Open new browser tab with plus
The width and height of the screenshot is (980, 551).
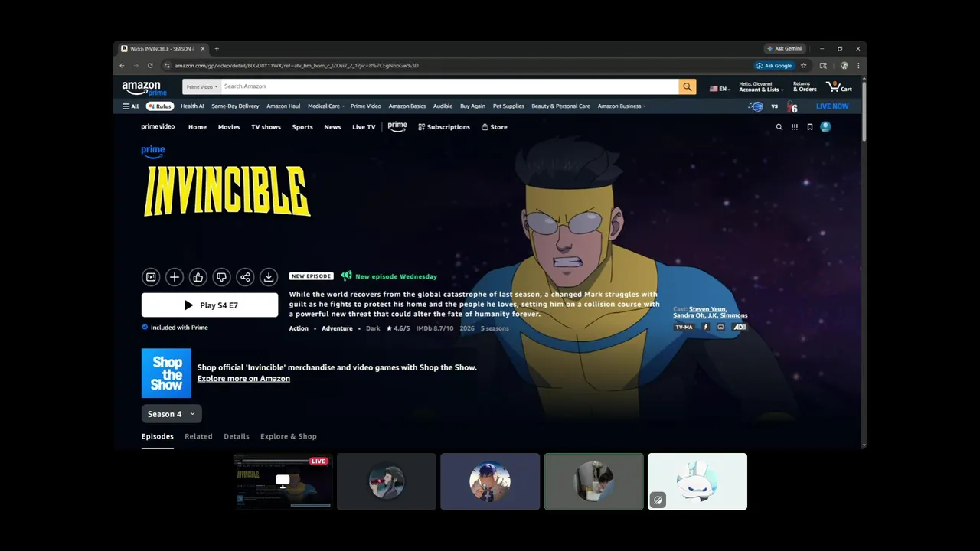pyautogui.click(x=217, y=49)
